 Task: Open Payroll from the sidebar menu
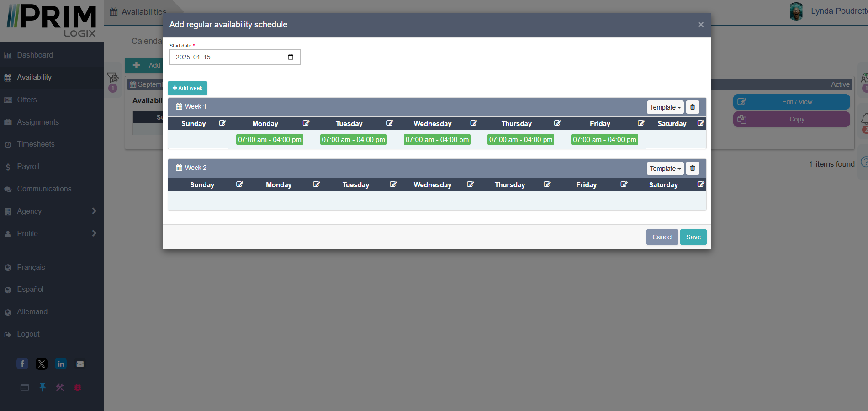(28, 167)
